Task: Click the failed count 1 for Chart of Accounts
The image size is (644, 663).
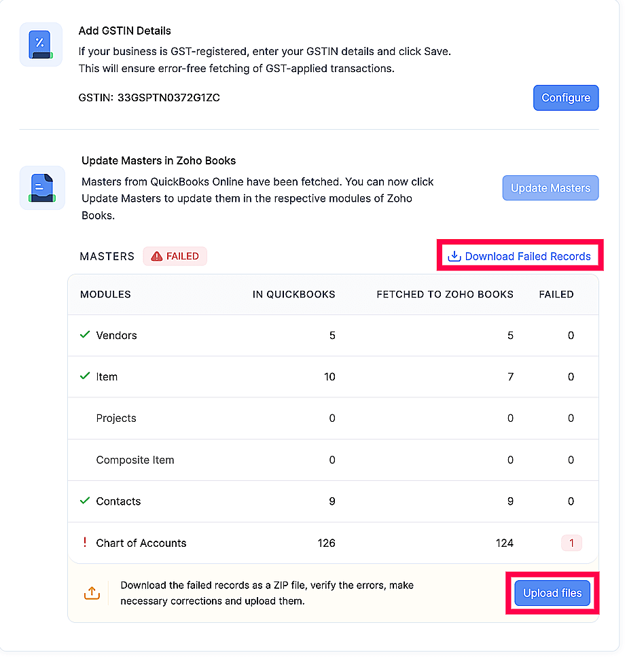Action: pos(571,543)
